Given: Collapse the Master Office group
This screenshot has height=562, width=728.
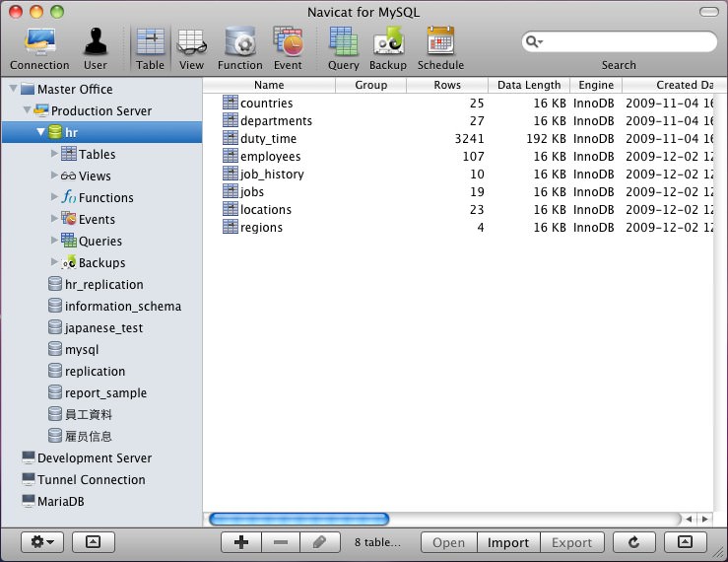Looking at the screenshot, I should click(x=13, y=88).
